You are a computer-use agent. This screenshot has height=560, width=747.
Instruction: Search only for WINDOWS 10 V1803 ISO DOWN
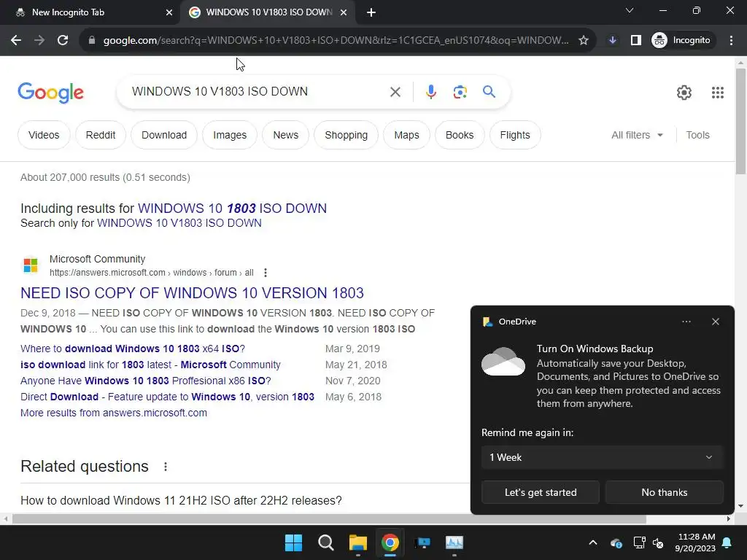point(179,223)
